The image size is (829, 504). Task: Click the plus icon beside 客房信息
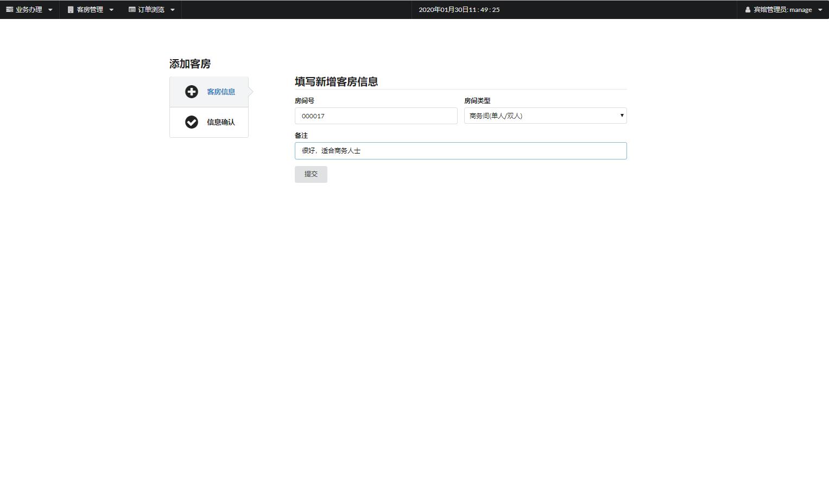click(x=192, y=92)
